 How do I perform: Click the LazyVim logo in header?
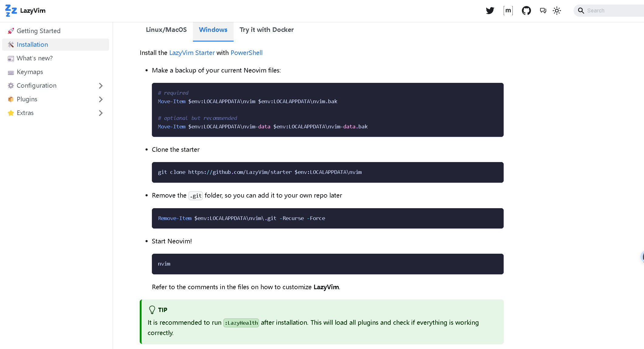(26, 11)
